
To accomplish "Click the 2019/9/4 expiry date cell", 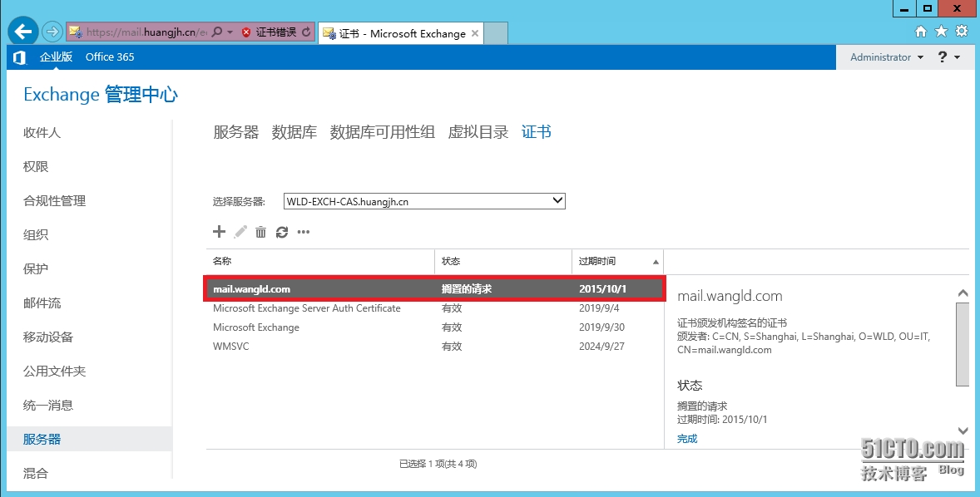I will tap(599, 308).
